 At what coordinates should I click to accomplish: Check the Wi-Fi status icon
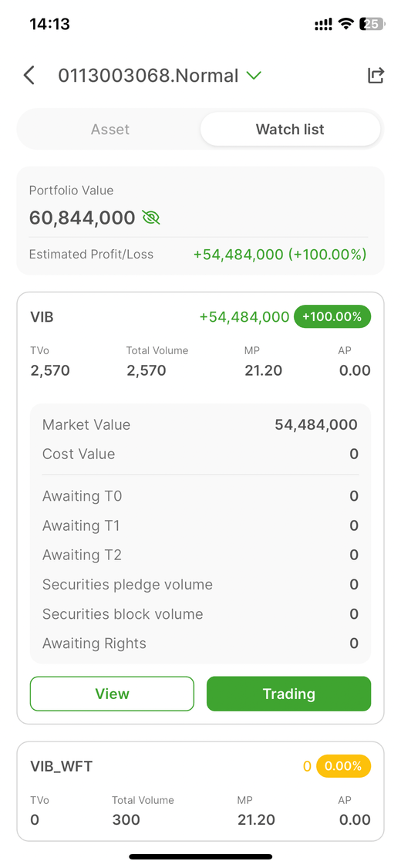pos(346,24)
